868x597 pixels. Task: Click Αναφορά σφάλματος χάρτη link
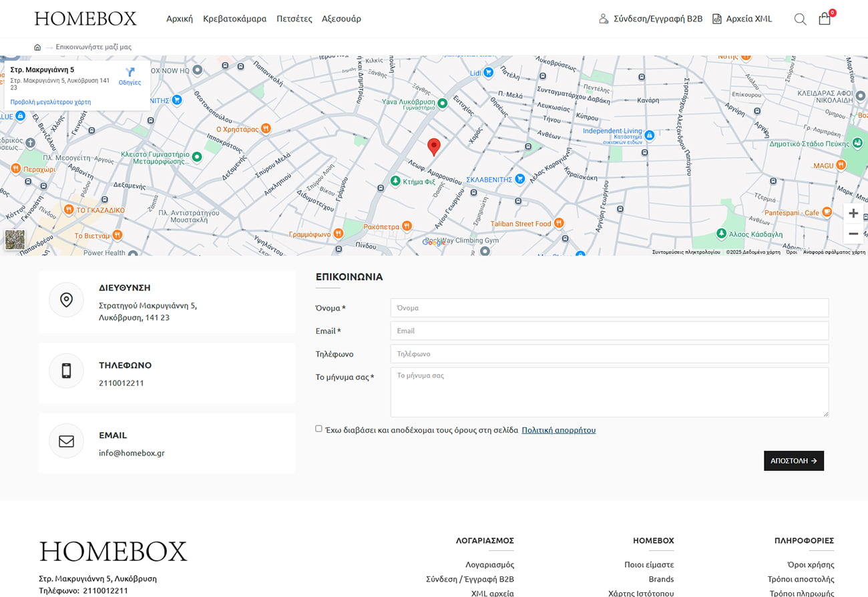click(x=834, y=252)
